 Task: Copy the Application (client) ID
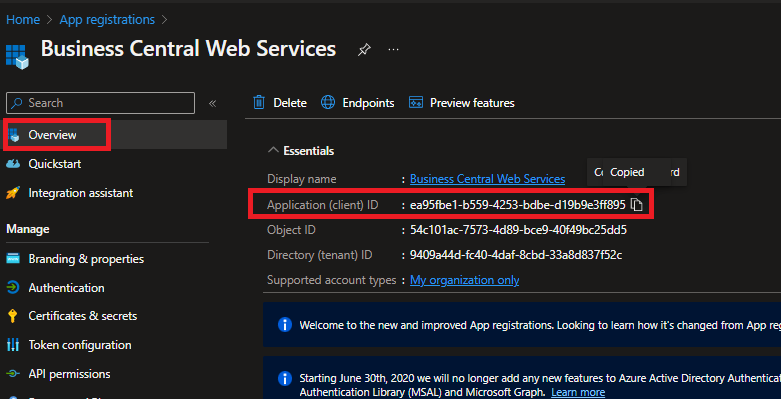point(637,205)
